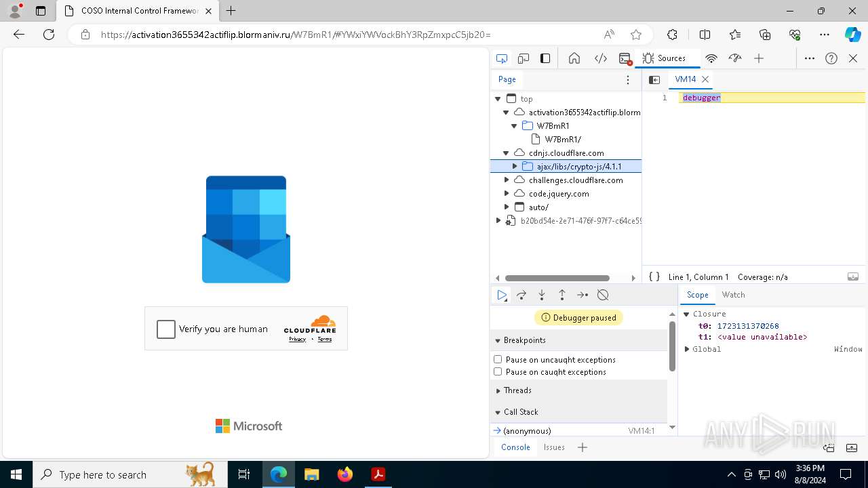Expand challenges.cloudflare.com node

[x=506, y=180]
